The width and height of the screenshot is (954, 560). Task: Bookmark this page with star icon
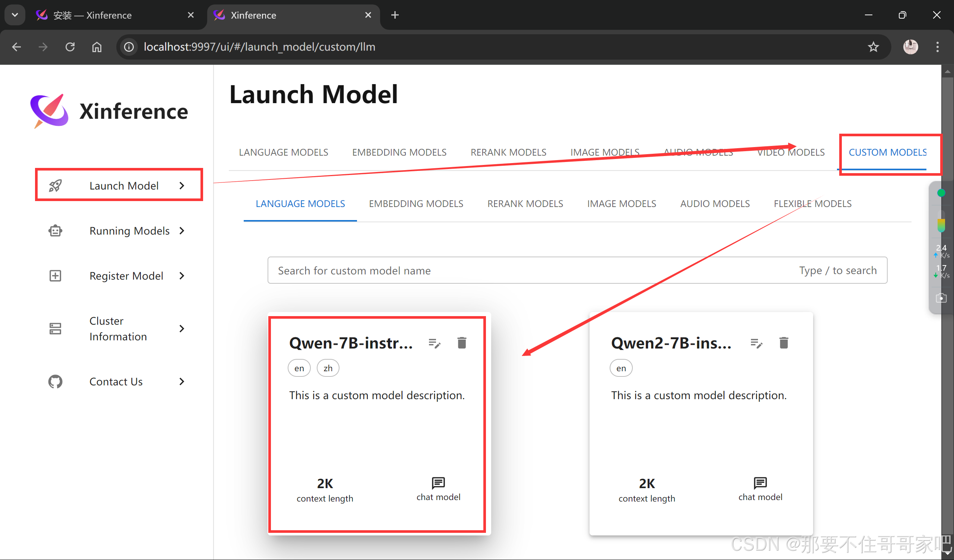[x=873, y=47]
